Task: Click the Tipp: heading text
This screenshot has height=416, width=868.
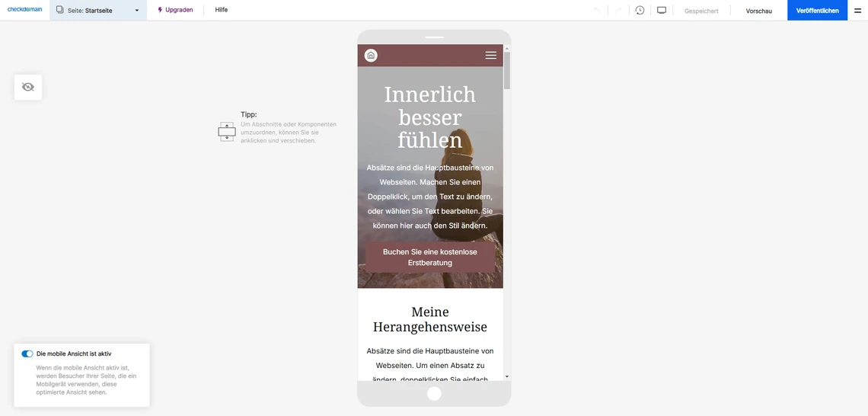Action: (x=248, y=114)
